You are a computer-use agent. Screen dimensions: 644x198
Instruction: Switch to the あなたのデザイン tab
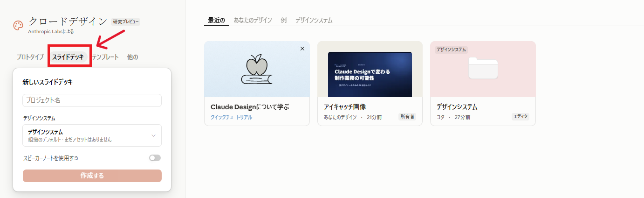tap(253, 20)
